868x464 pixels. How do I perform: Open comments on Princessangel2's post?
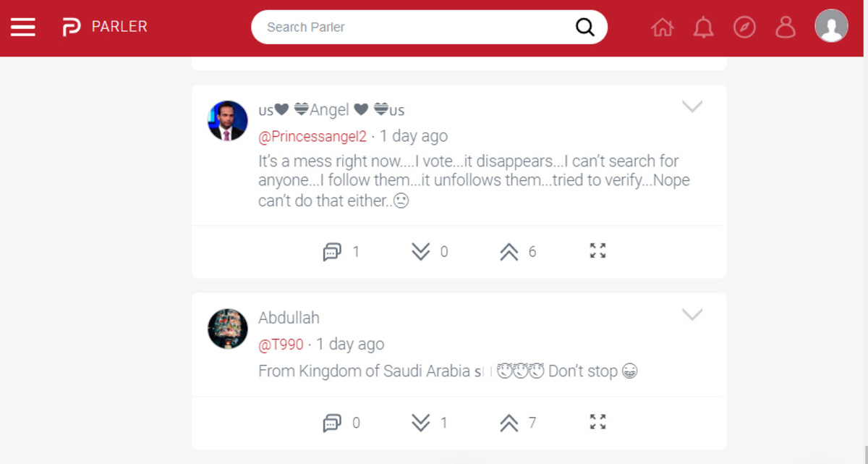tap(332, 252)
